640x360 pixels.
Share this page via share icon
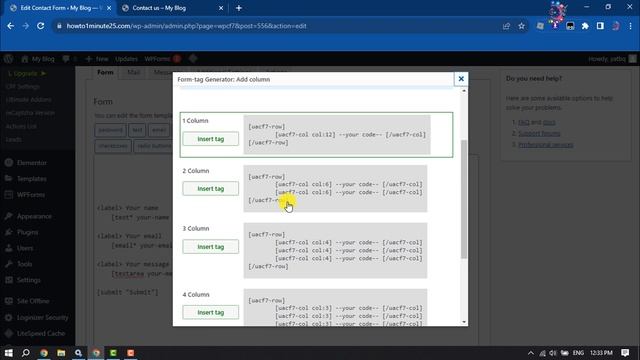point(506,26)
